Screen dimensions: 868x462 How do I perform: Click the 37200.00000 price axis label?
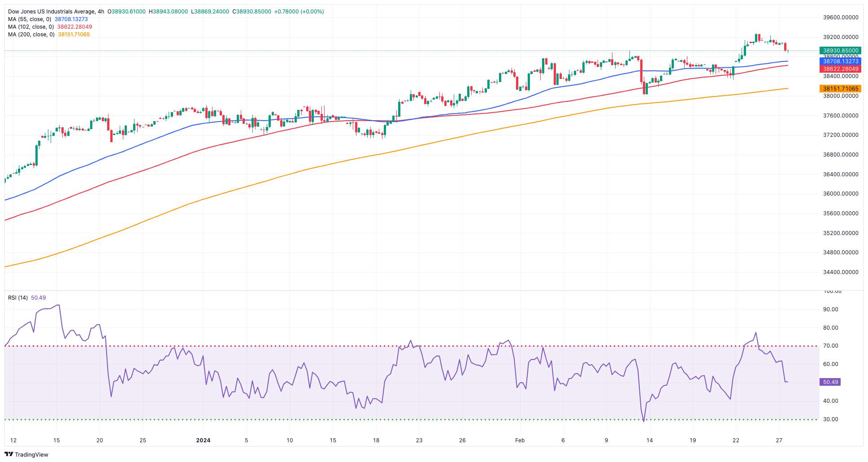point(841,135)
